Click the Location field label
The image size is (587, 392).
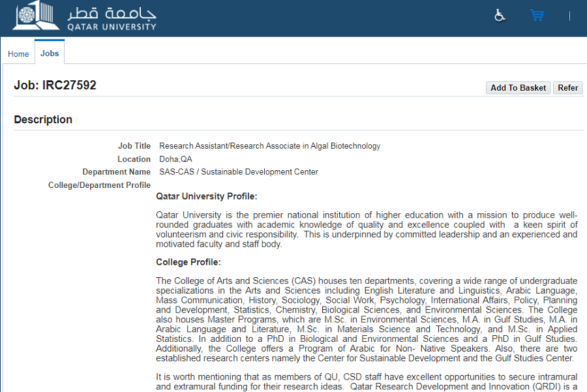point(134,159)
